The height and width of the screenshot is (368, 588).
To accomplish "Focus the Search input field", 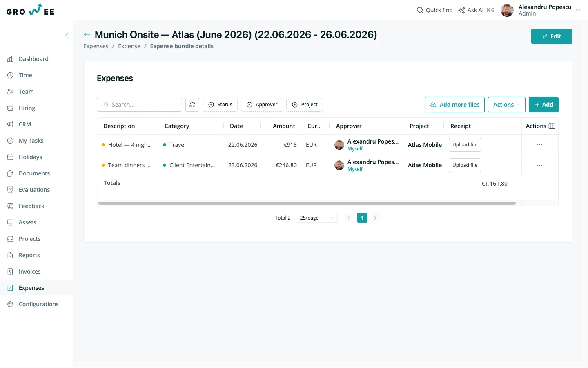I will 139,105.
